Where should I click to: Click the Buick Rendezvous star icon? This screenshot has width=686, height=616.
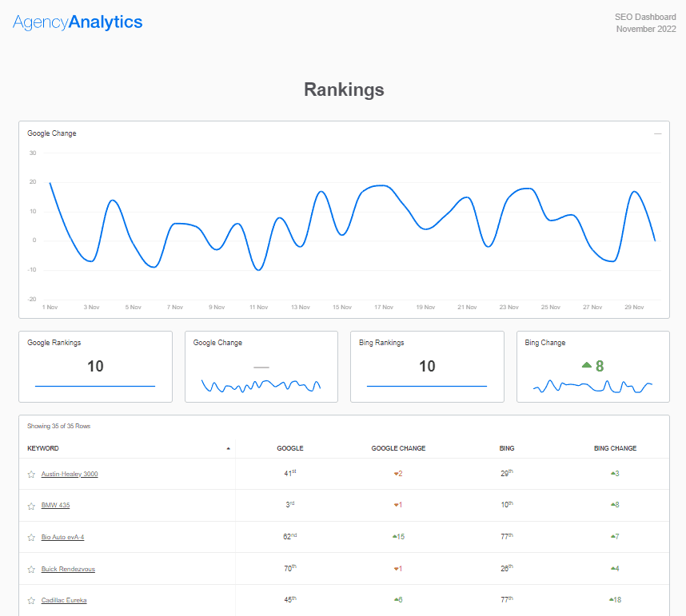coord(31,569)
